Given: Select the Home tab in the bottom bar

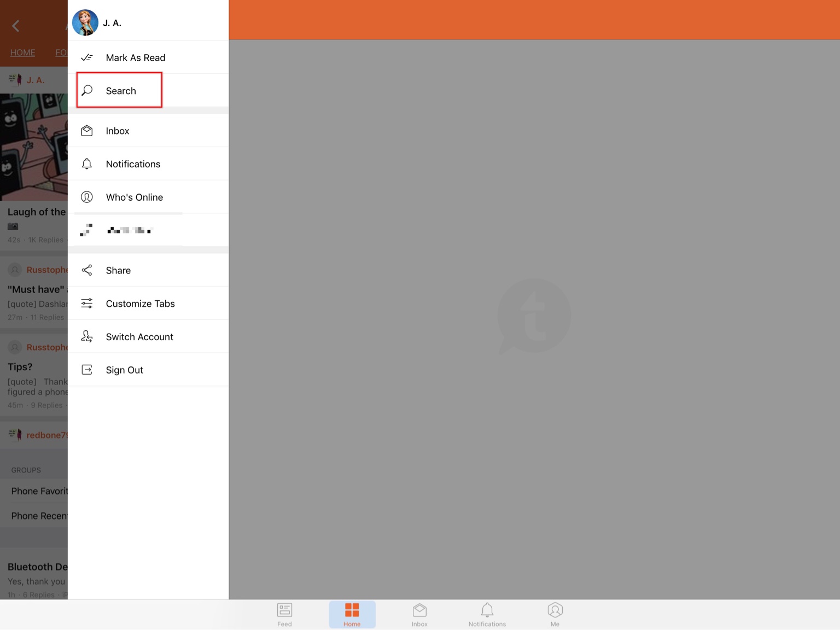Looking at the screenshot, I should tap(352, 614).
